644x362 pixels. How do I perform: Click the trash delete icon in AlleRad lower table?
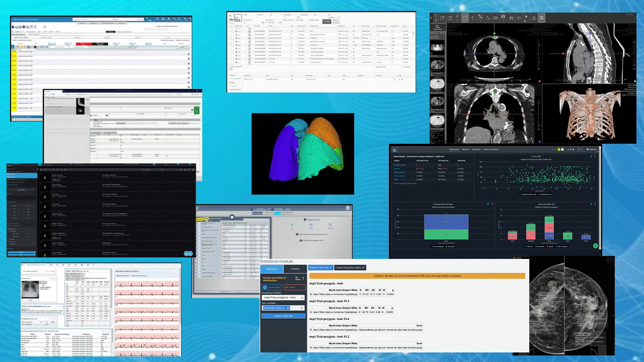(x=401, y=79)
